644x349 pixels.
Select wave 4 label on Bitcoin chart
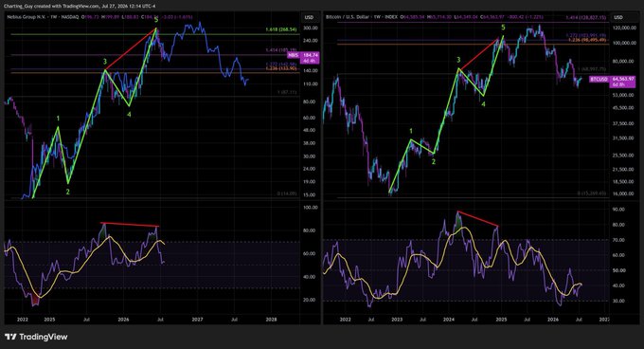pos(483,104)
